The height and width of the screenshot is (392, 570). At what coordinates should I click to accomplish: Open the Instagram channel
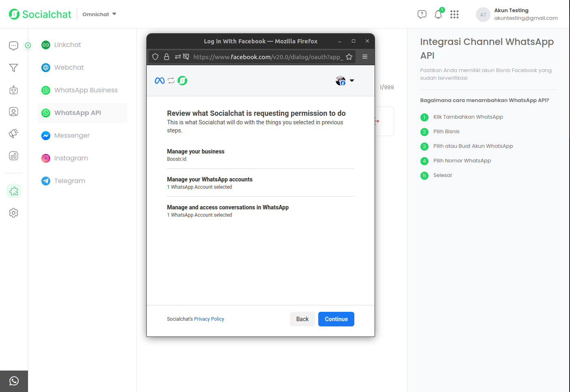pyautogui.click(x=71, y=158)
